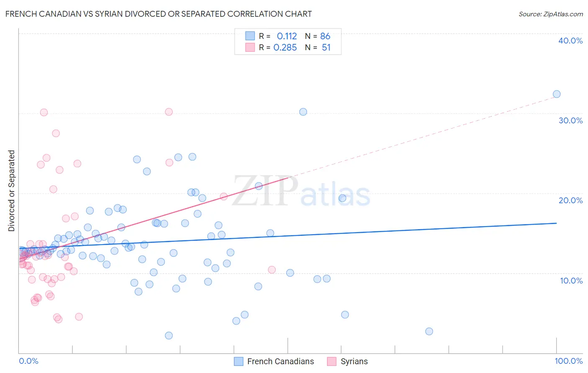Click the blue point near 32% at far right
This screenshot has width=588, height=373.
557,94
